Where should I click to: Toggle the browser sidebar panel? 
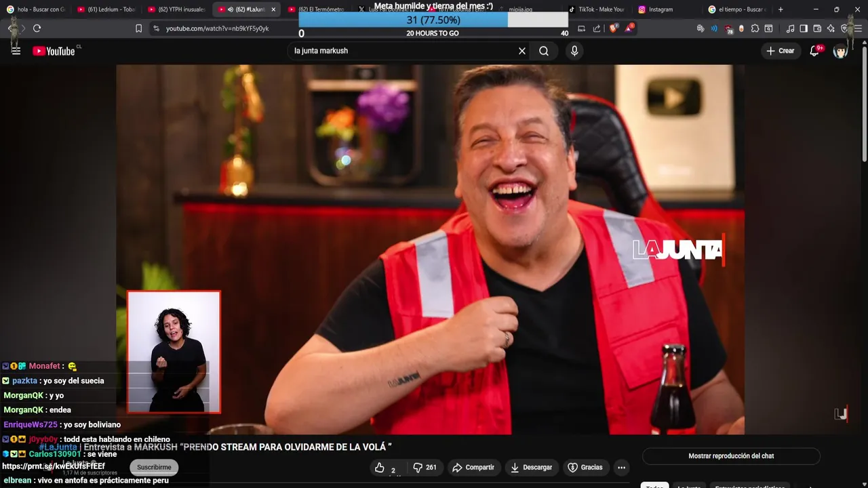[x=804, y=28]
